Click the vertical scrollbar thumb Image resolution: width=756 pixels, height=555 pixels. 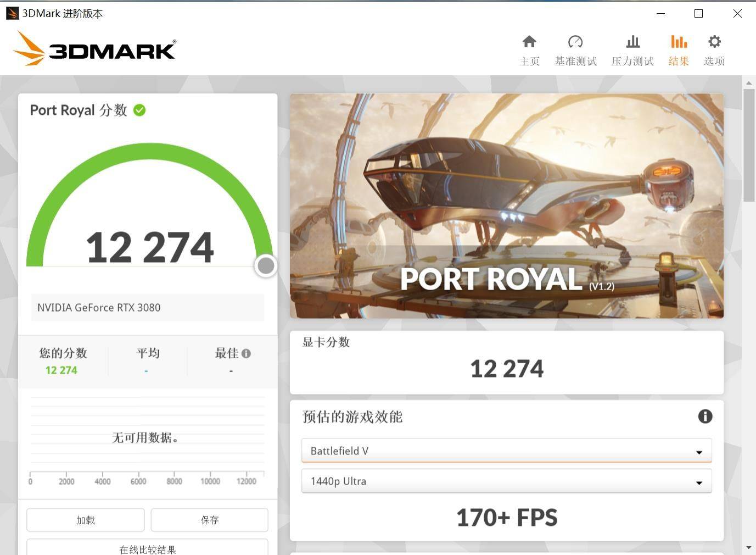pyautogui.click(x=749, y=145)
